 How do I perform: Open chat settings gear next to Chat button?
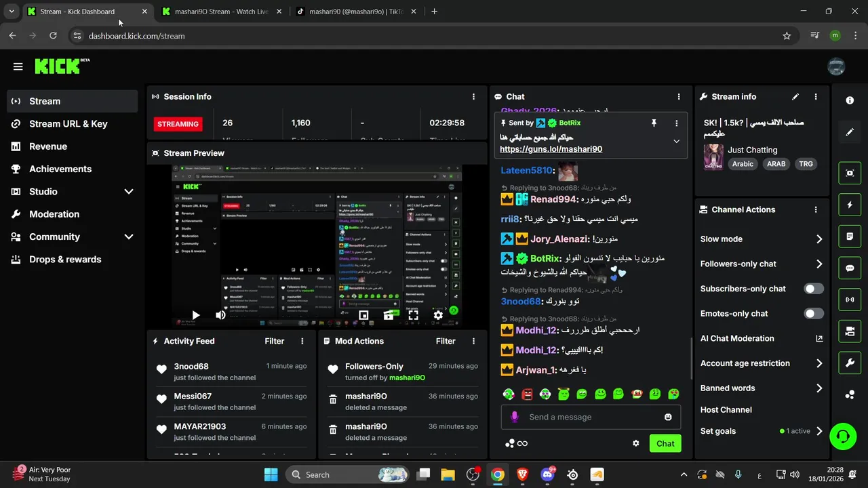635,443
